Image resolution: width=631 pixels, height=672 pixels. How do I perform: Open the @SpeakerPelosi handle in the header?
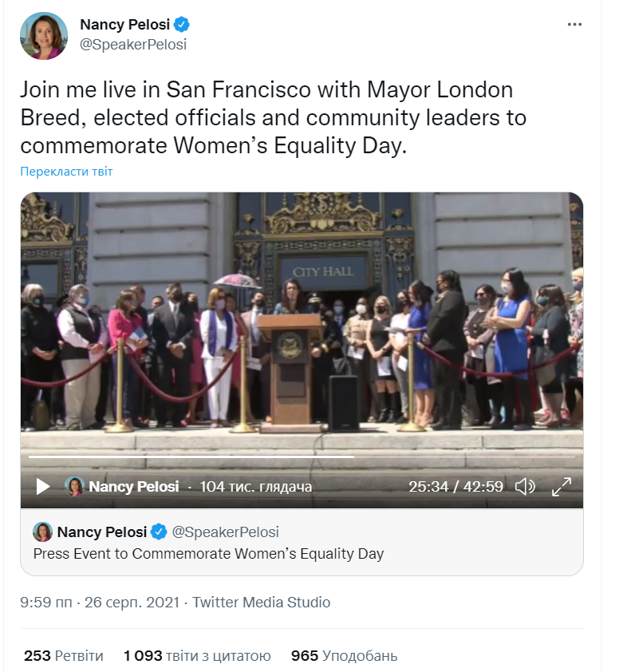tap(133, 45)
